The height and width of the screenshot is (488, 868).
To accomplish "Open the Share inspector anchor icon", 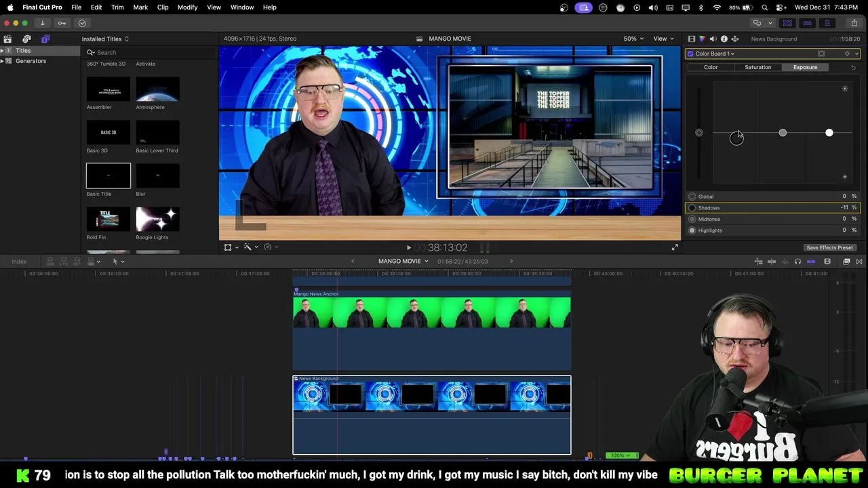I will [x=734, y=39].
